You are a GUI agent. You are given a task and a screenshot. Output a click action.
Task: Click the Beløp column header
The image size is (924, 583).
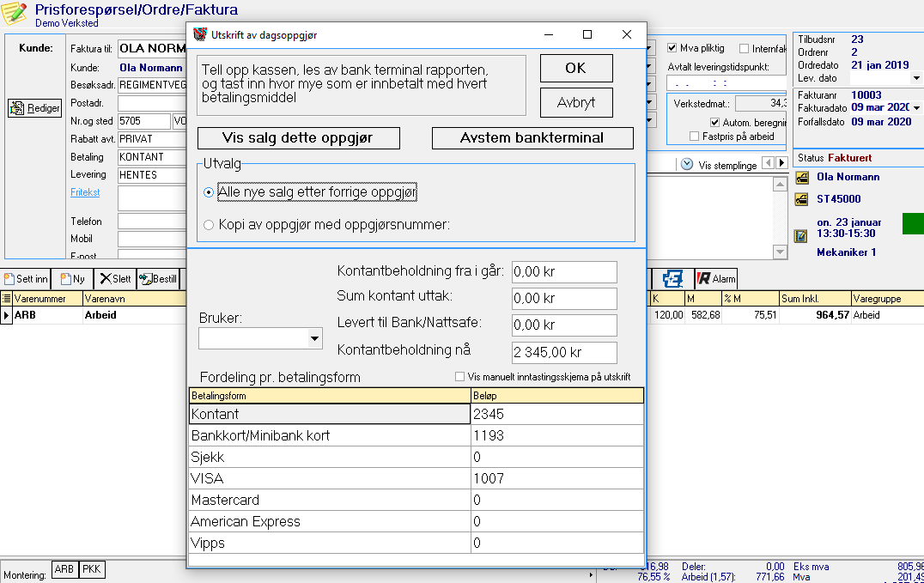coord(556,396)
